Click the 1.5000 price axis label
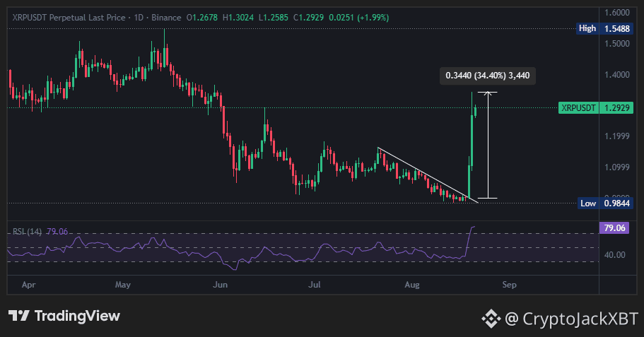 (x=617, y=44)
